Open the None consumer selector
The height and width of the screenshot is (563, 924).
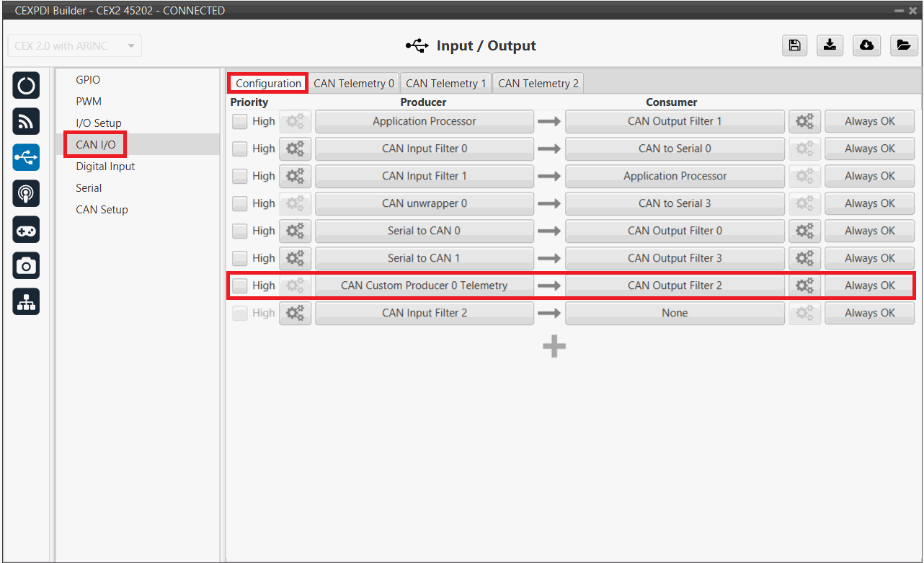pyautogui.click(x=675, y=313)
